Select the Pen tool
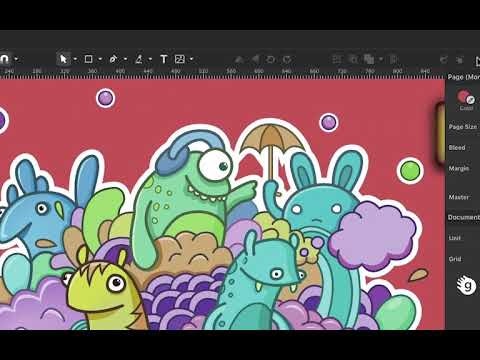 pyautogui.click(x=113, y=59)
